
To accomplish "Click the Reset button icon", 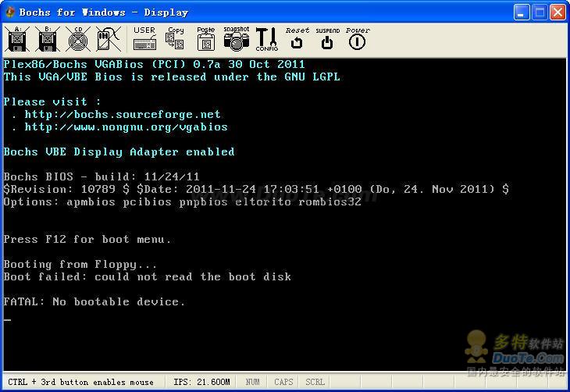I will pyautogui.click(x=297, y=38).
